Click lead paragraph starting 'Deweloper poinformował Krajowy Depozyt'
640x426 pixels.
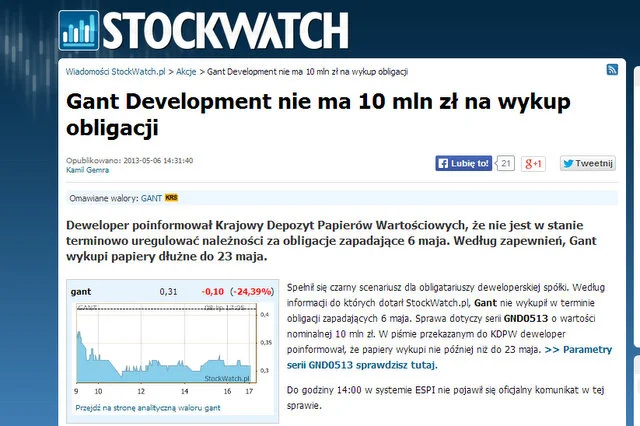(331, 241)
